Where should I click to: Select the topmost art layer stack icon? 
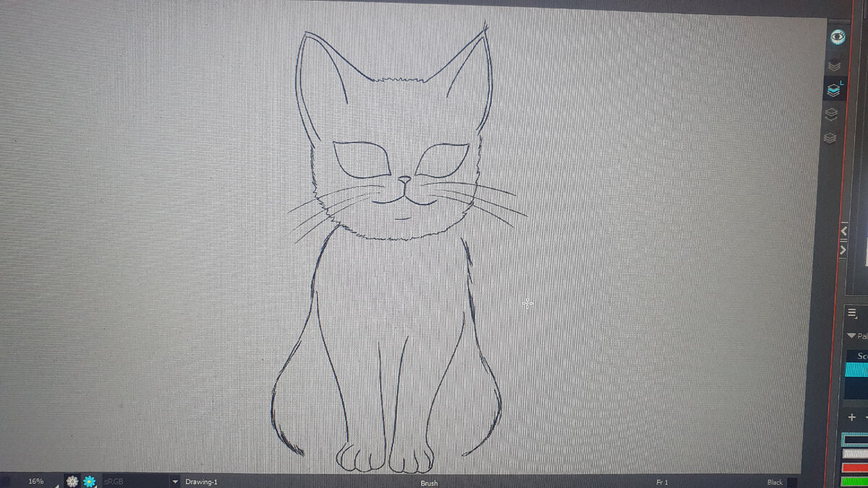[834, 65]
